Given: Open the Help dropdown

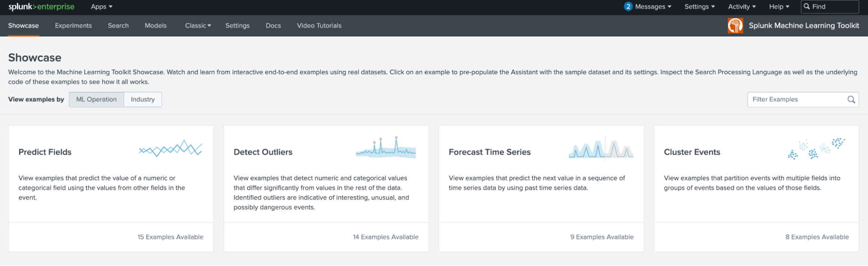Looking at the screenshot, I should coord(779,7).
